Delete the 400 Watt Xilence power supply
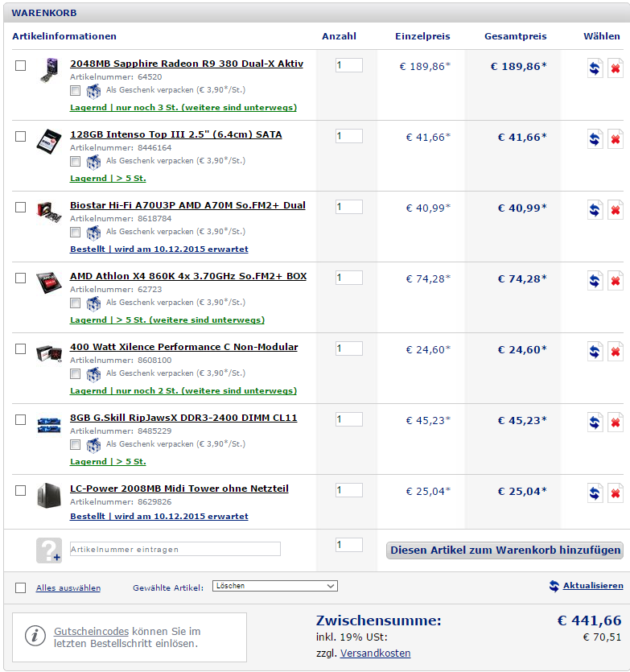The width and height of the screenshot is (630, 672). (x=615, y=352)
